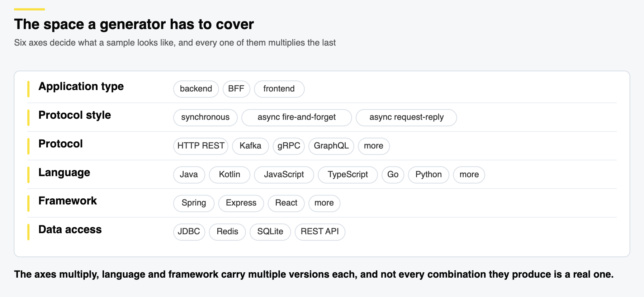The image size is (644, 297).
Task: Click the GraphQL chip
Action: click(331, 146)
